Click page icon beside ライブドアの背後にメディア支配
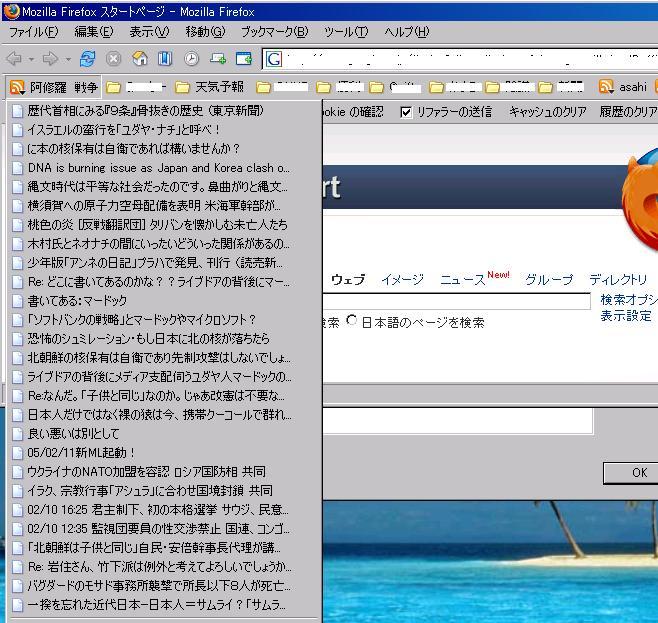Screen dimensions: 658x623 tap(17, 377)
